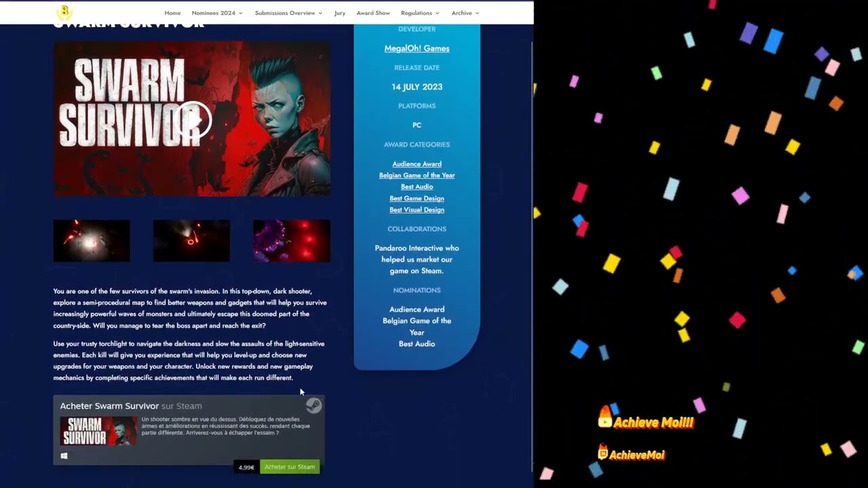868x488 pixels.
Task: Click the Acheter Swarm Survivor sur Steam title
Action: 131,406
